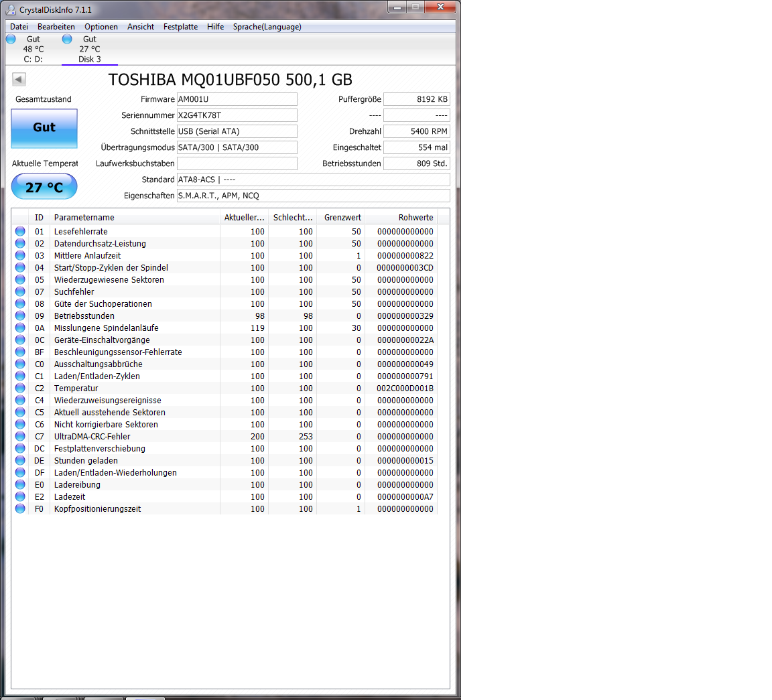Click status orb for Temperatur row C2

coord(20,388)
